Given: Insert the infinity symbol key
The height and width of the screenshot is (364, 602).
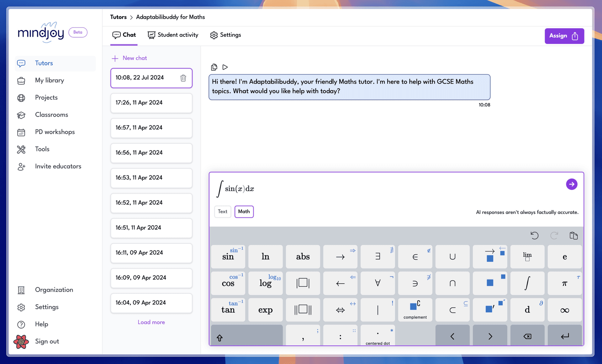Looking at the screenshot, I should click(x=564, y=310).
